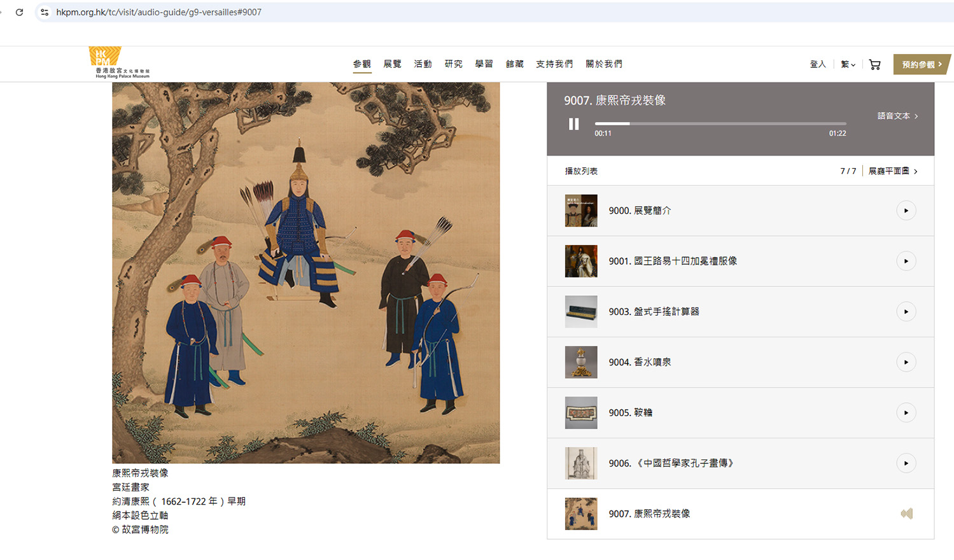Click the 預約參觀 button
This screenshot has height=560, width=954.
click(922, 64)
